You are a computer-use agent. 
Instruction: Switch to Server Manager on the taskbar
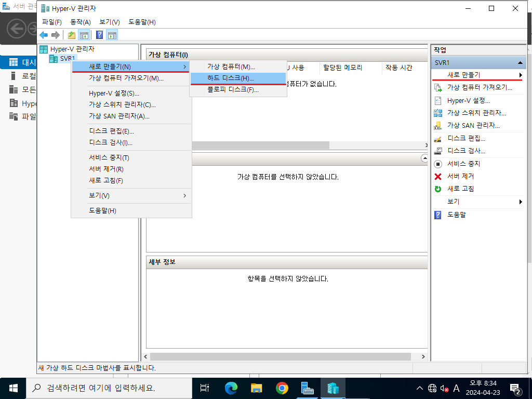pyautogui.click(x=308, y=388)
